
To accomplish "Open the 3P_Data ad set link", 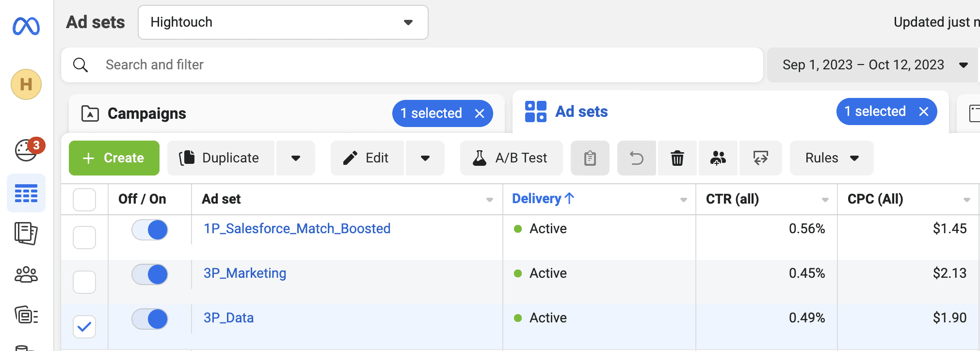I will tap(228, 318).
